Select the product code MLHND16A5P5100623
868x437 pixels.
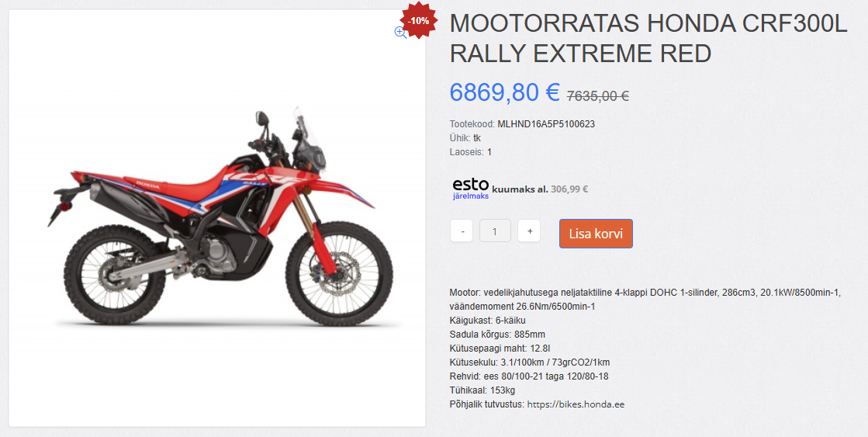point(546,124)
